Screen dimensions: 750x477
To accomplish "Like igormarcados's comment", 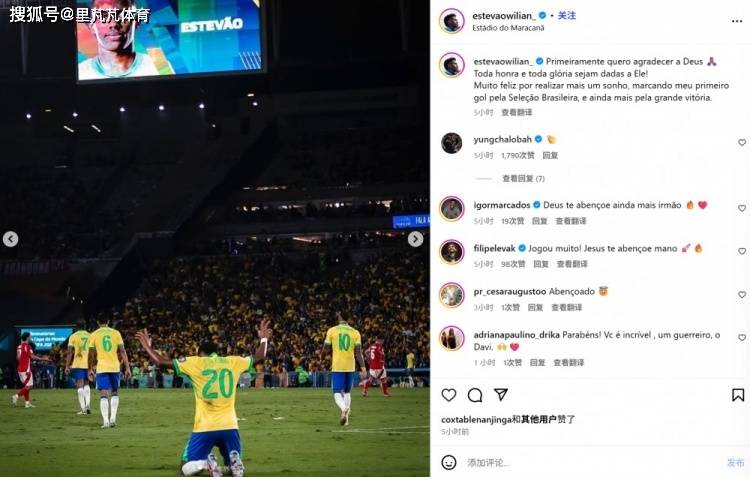I will 742,208.
